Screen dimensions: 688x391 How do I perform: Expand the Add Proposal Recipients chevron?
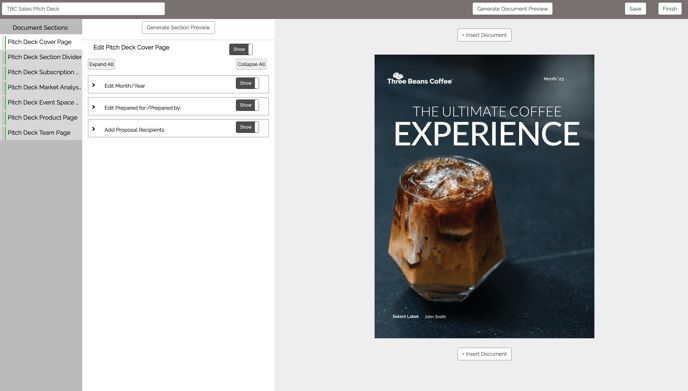pos(93,129)
